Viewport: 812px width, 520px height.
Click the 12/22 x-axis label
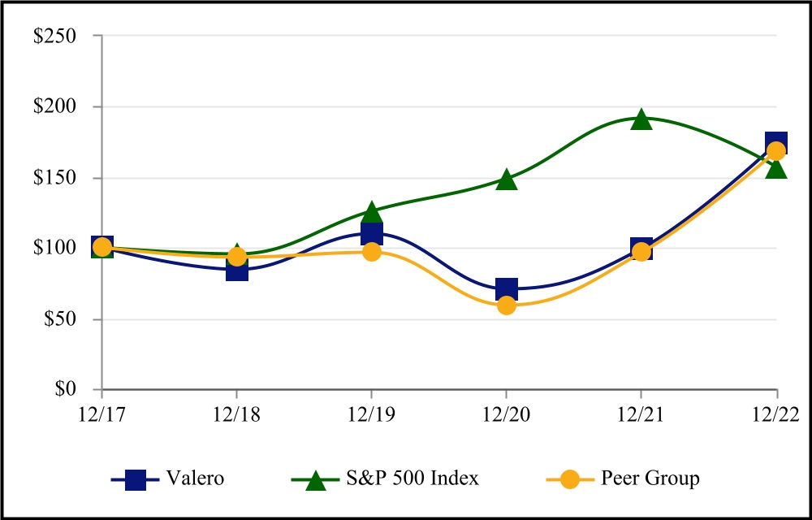(777, 414)
